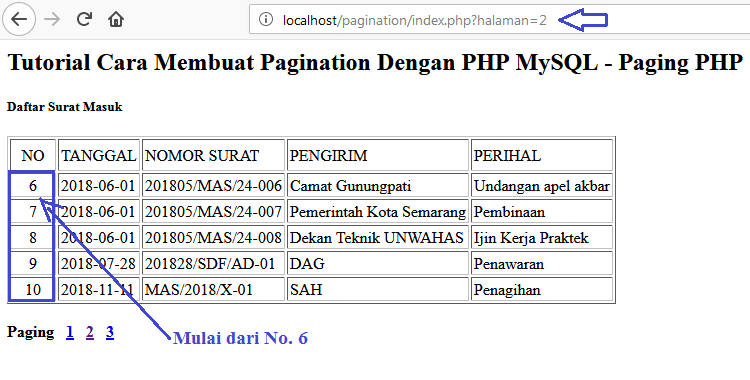Open paging link 3

(110, 332)
